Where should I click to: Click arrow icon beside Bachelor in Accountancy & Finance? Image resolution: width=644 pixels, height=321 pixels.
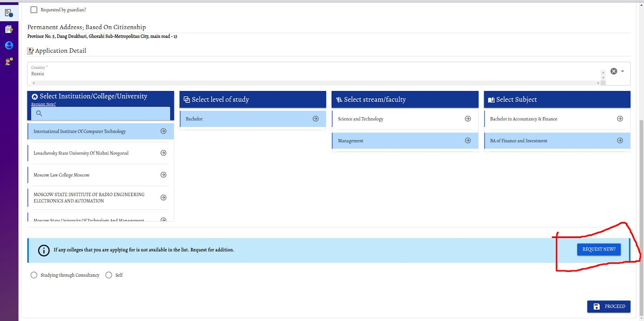620,119
